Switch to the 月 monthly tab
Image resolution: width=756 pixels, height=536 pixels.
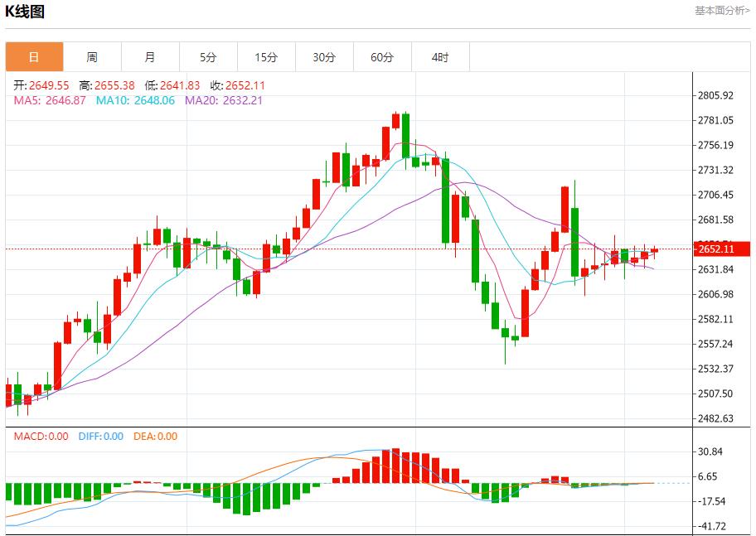(150, 57)
